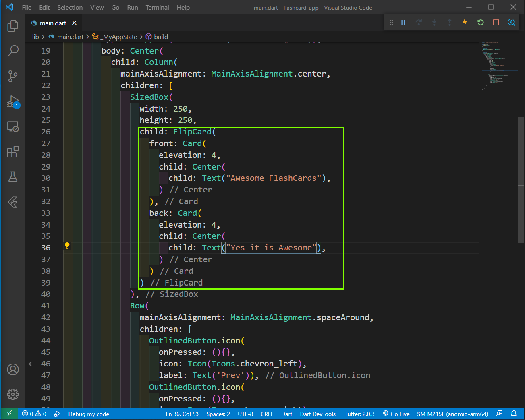The height and width of the screenshot is (420, 525).
Task: Change encoding via UTF-8
Action: (245, 414)
